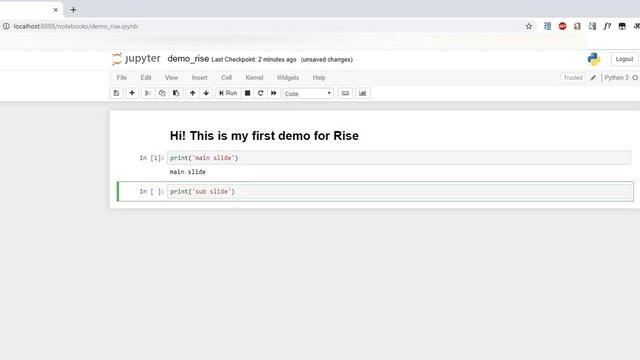This screenshot has height=360, width=640.
Task: Rename notebook title demo_rise
Action: point(188,59)
